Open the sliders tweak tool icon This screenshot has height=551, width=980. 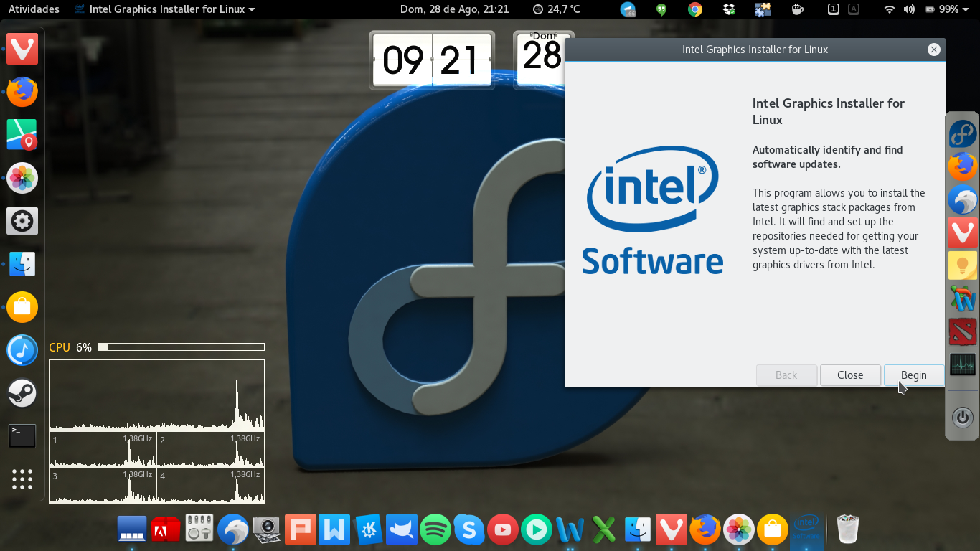click(199, 529)
